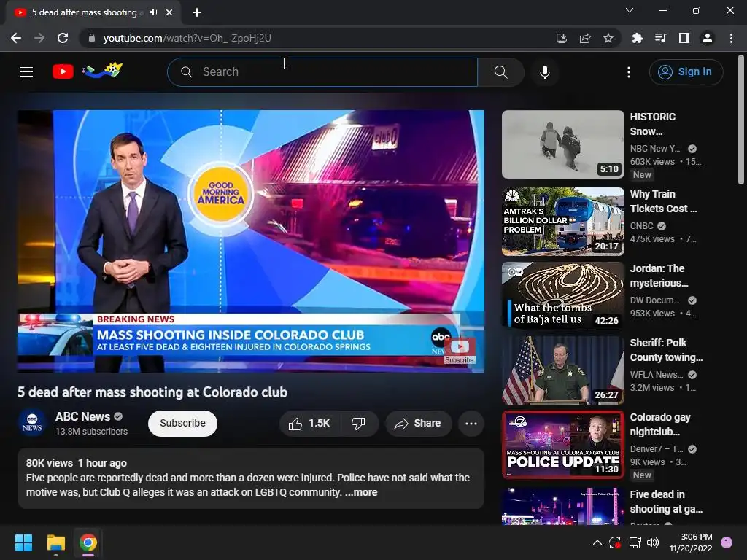Bookmark this page with star icon
The width and height of the screenshot is (747, 560).
point(608,38)
